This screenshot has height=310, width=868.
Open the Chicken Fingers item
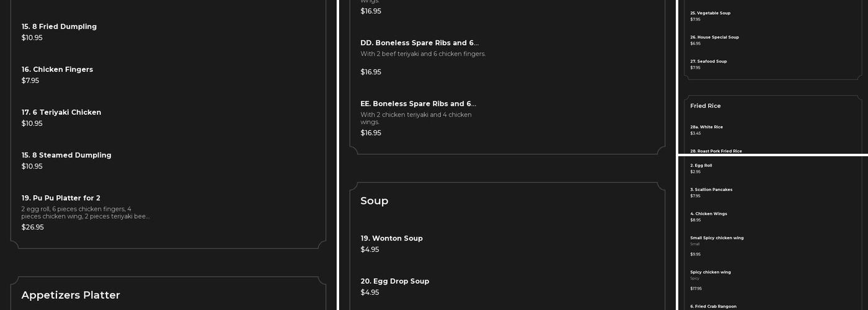(x=57, y=69)
